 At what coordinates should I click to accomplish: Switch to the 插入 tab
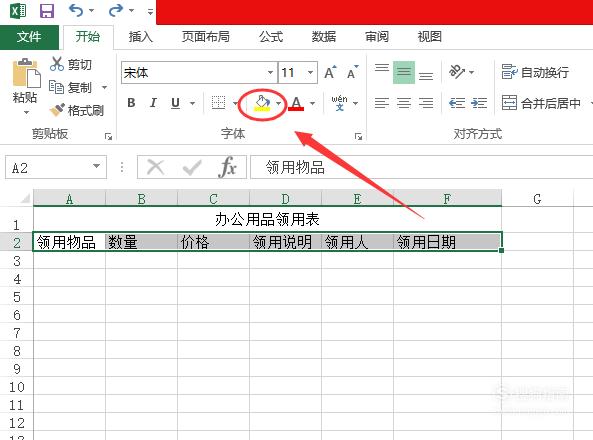[140, 37]
